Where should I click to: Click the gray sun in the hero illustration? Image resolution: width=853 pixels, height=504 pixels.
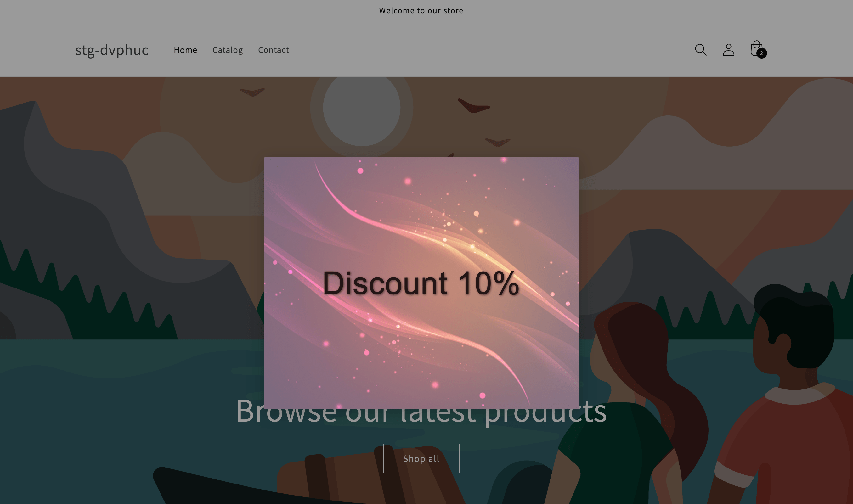361,108
